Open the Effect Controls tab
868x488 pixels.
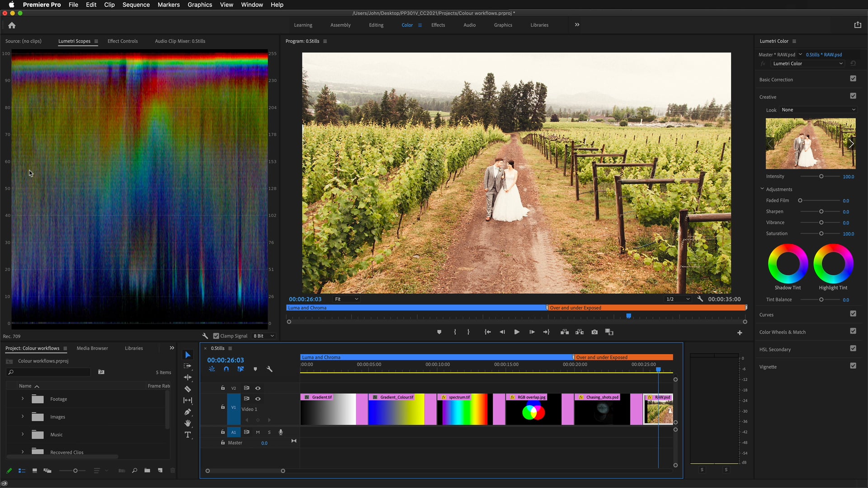[x=123, y=41]
